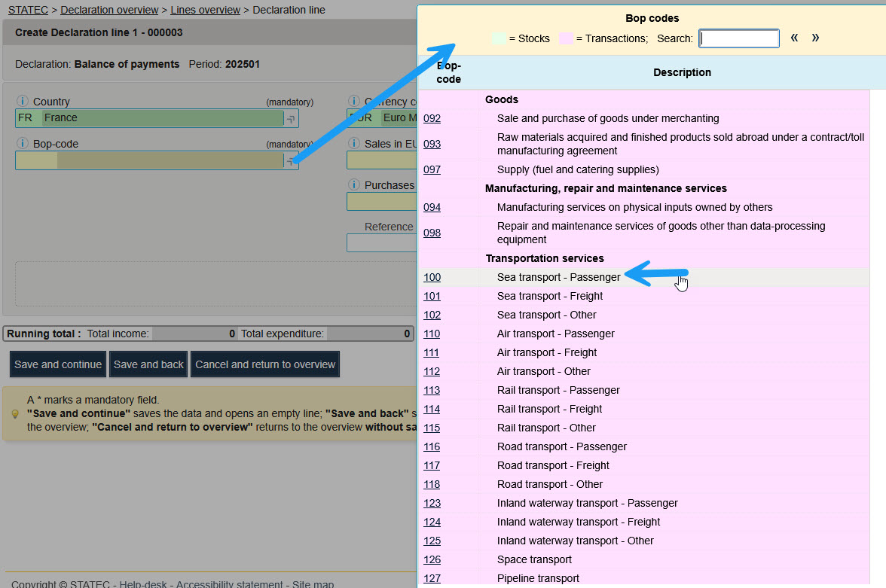Click the info icon next to Bop-code label
The image size is (886, 588).
22,144
